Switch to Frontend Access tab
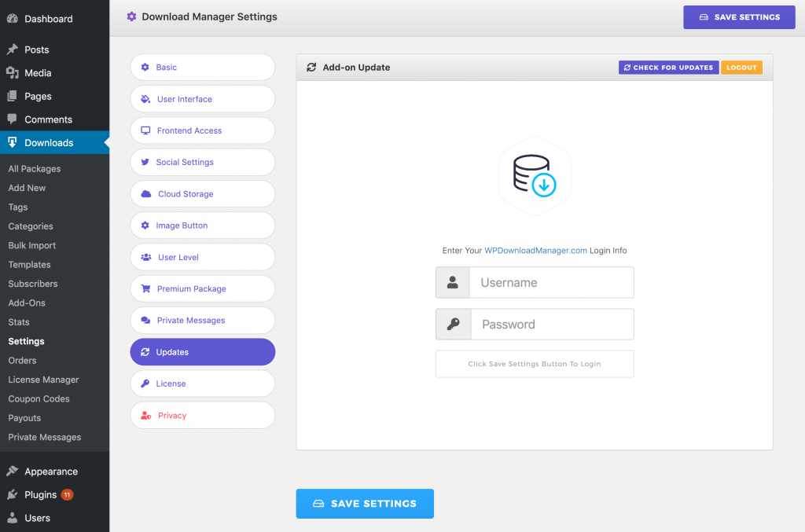This screenshot has height=532, width=805. coord(203,130)
